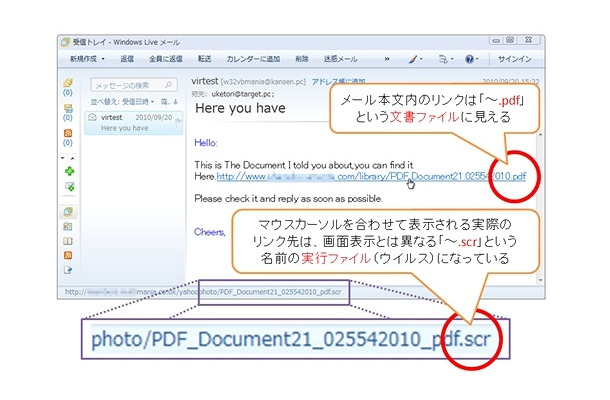610x400 pixels.
Task: Open the Newsgroups view icon
Action: click(x=68, y=270)
